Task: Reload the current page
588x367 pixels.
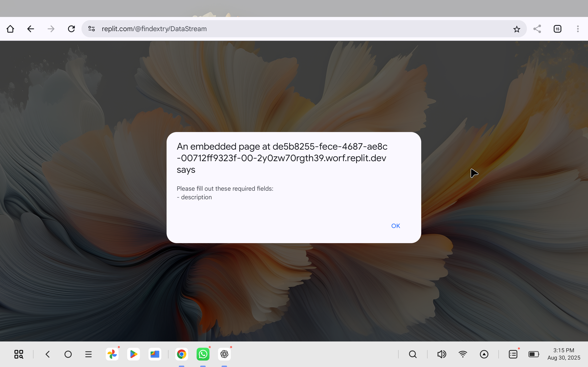Action: 71,29
